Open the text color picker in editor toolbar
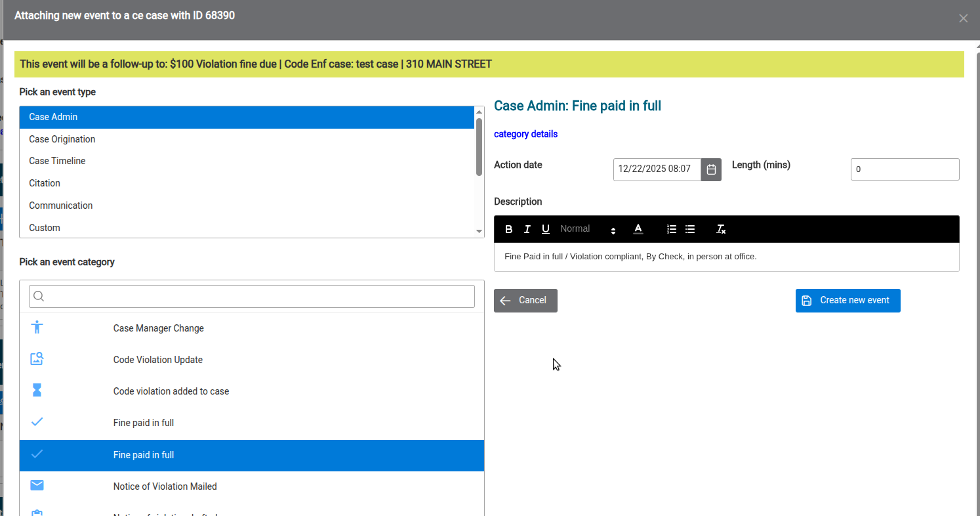Image resolution: width=980 pixels, height=516 pixels. click(x=638, y=229)
